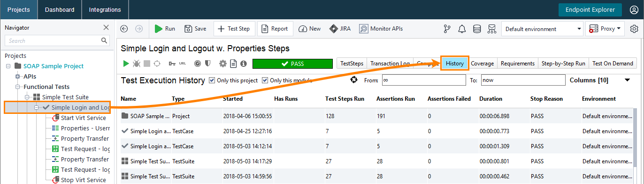
Task: Switch to the Integrations tab
Action: click(105, 9)
